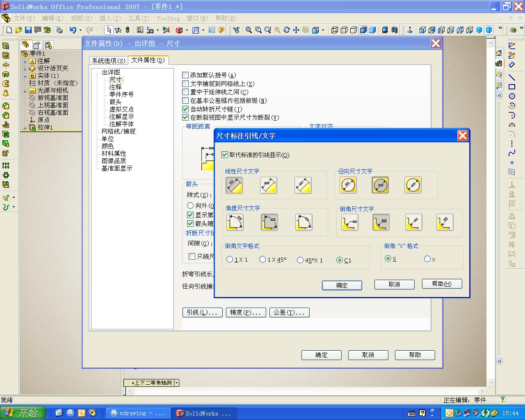Open the Undo history dropdown arrow
Viewport: 525px width, 420px height.
(x=80, y=30)
